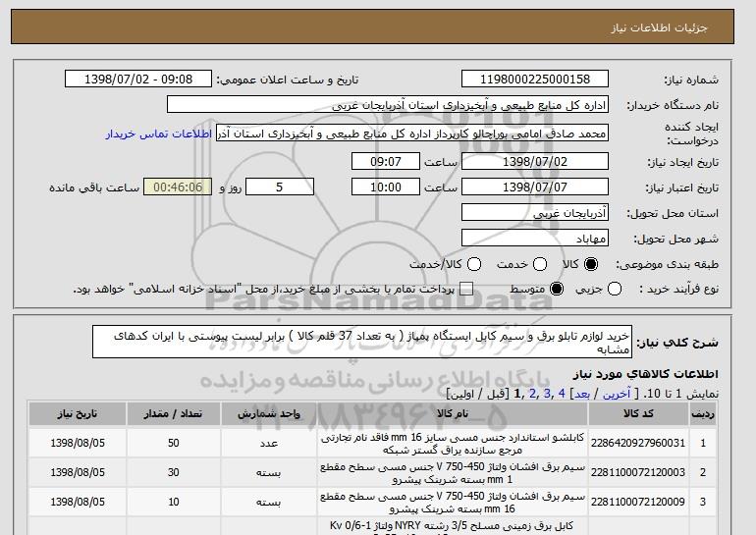
Task: Open page 4 of the goods list
Action: click(562, 394)
